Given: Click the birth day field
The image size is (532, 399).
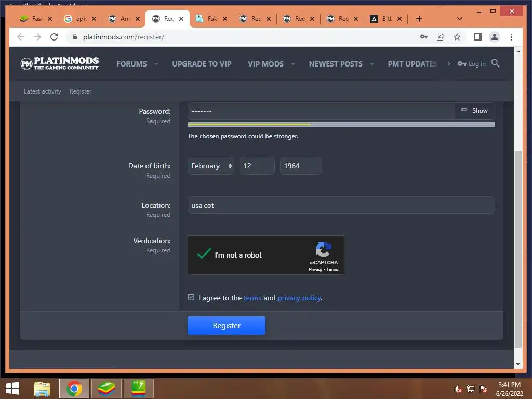Looking at the screenshot, I should coord(257,166).
